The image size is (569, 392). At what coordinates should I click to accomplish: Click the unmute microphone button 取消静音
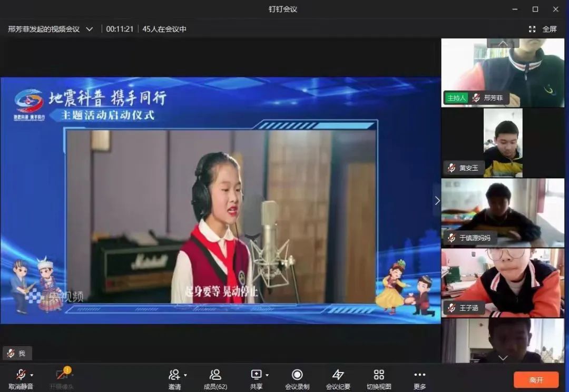(21, 379)
